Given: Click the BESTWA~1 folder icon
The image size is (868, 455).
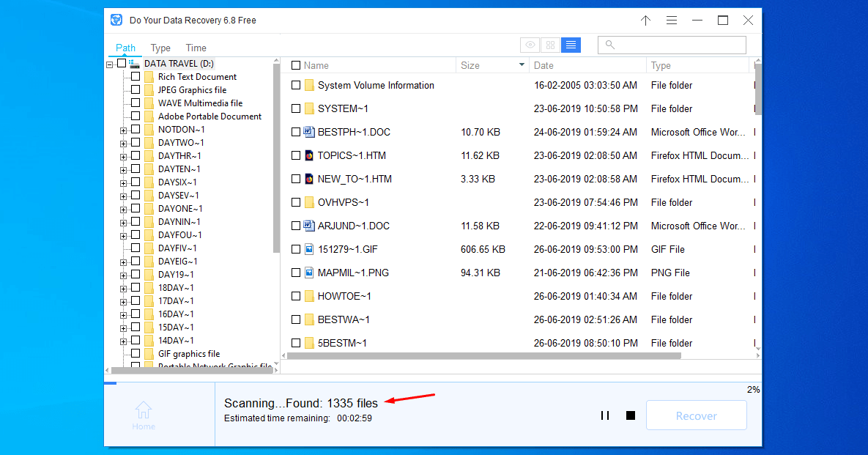Looking at the screenshot, I should point(309,319).
